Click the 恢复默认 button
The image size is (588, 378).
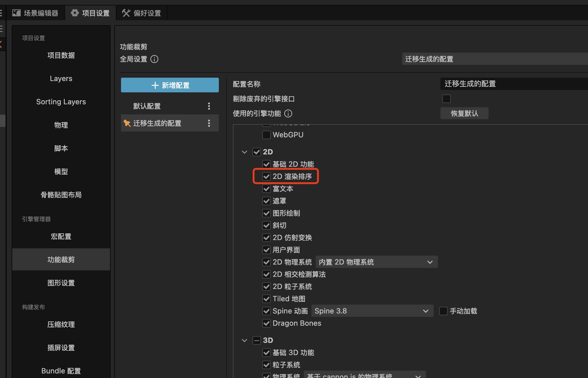(464, 113)
